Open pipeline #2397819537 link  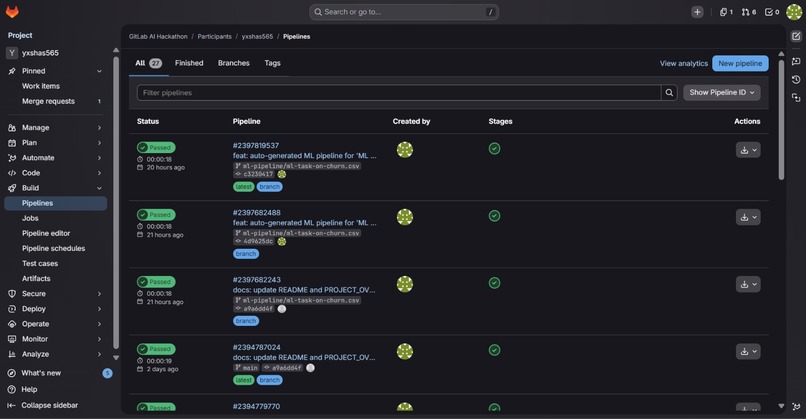tap(256, 145)
